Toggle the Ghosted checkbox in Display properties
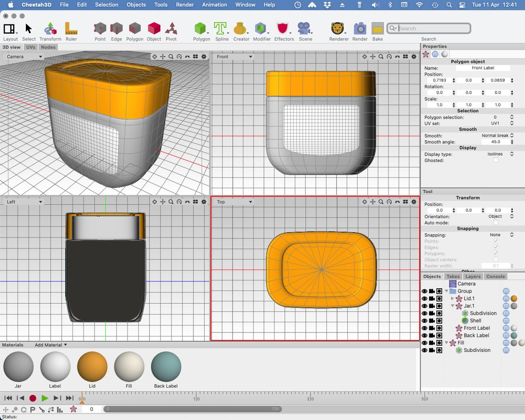 497,160
